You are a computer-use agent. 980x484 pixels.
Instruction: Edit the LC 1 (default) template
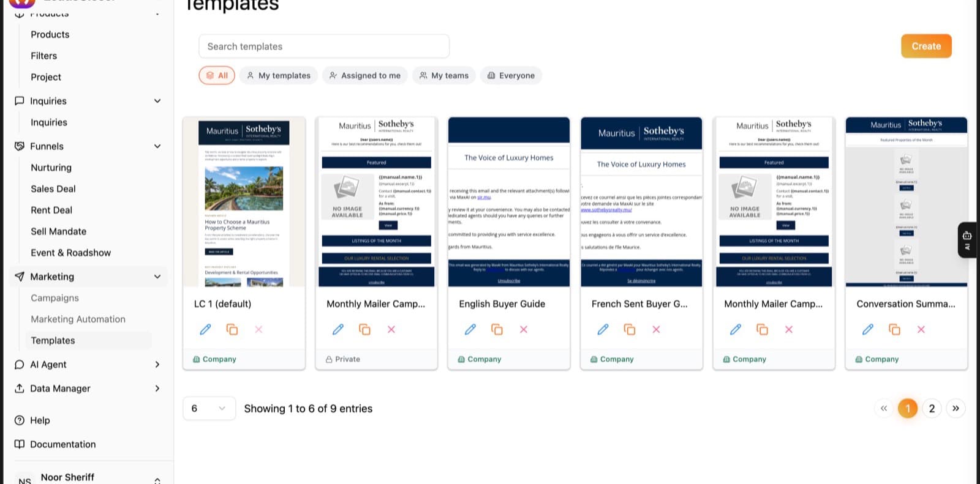pyautogui.click(x=205, y=329)
